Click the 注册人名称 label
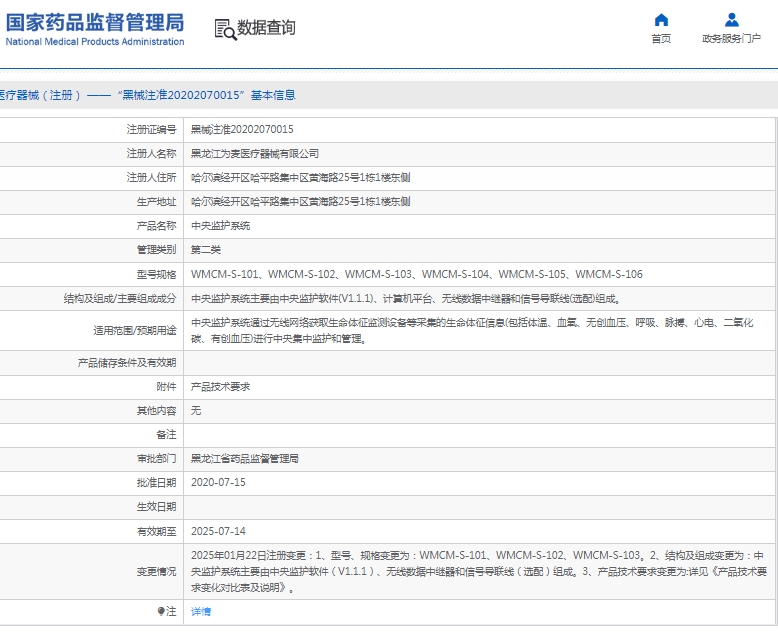The width and height of the screenshot is (778, 634). (x=151, y=154)
